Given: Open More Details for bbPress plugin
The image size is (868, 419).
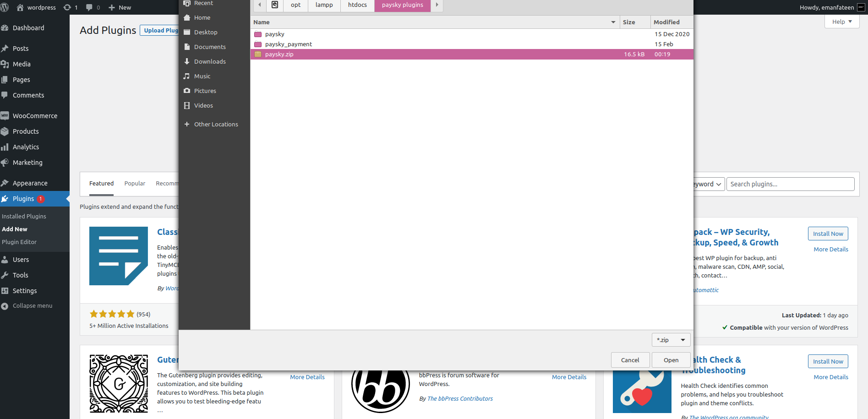Looking at the screenshot, I should tap(569, 377).
